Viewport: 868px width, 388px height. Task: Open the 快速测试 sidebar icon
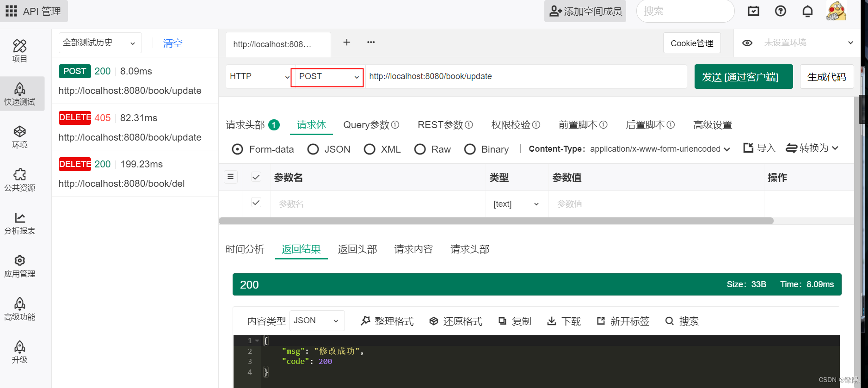click(x=19, y=89)
